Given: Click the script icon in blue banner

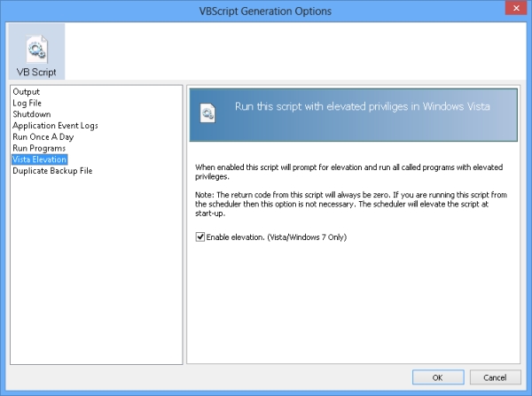Looking at the screenshot, I should (207, 113).
